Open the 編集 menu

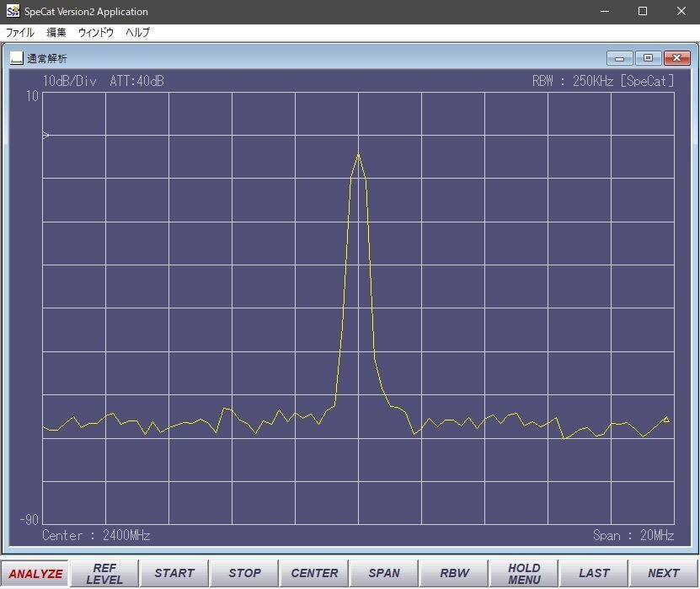coord(56,32)
